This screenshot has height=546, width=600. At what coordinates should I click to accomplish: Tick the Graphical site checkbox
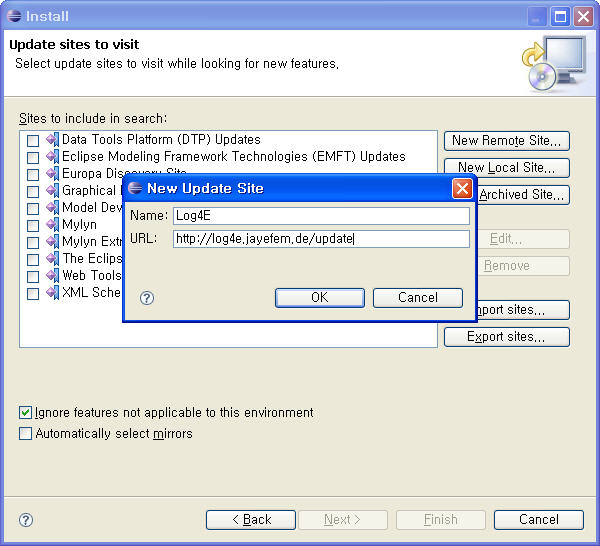33,191
